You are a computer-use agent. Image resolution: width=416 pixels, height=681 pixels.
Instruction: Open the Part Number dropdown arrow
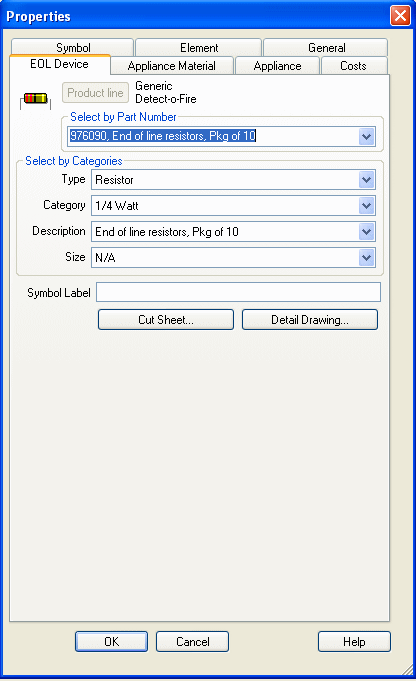click(x=366, y=136)
